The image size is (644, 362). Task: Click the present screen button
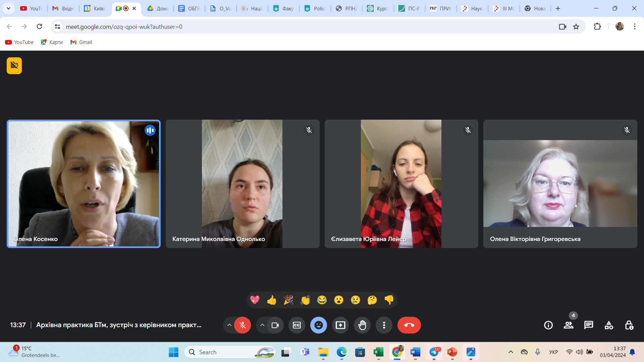pos(340,325)
